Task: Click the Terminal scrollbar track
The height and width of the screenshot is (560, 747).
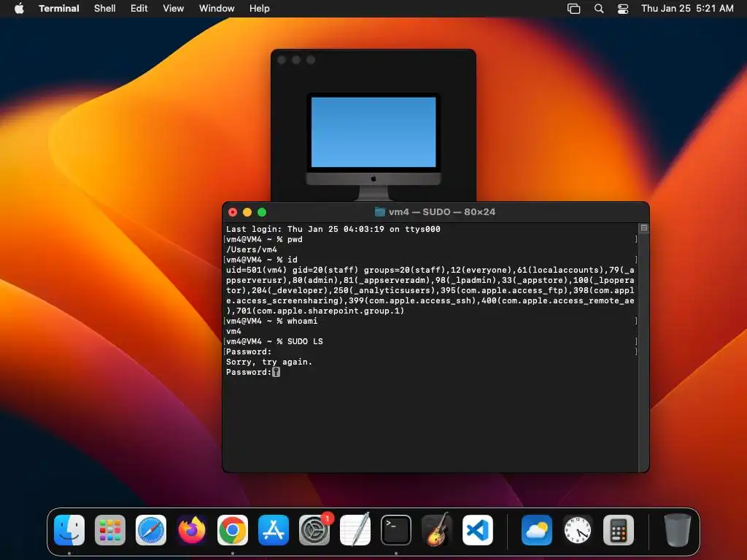Action: click(643, 352)
